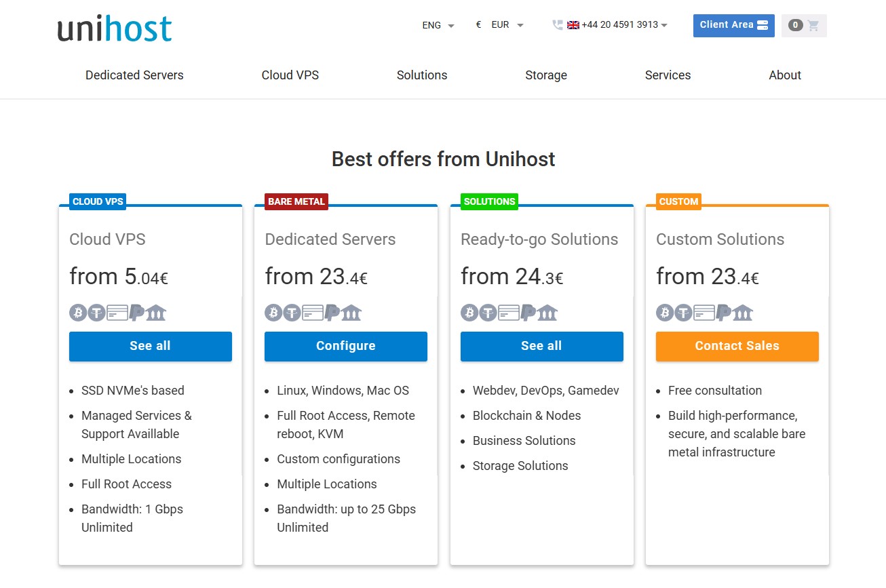Click the Tether icon under Custom Solutions
Image resolution: width=886 pixels, height=588 pixels.
[x=684, y=313]
